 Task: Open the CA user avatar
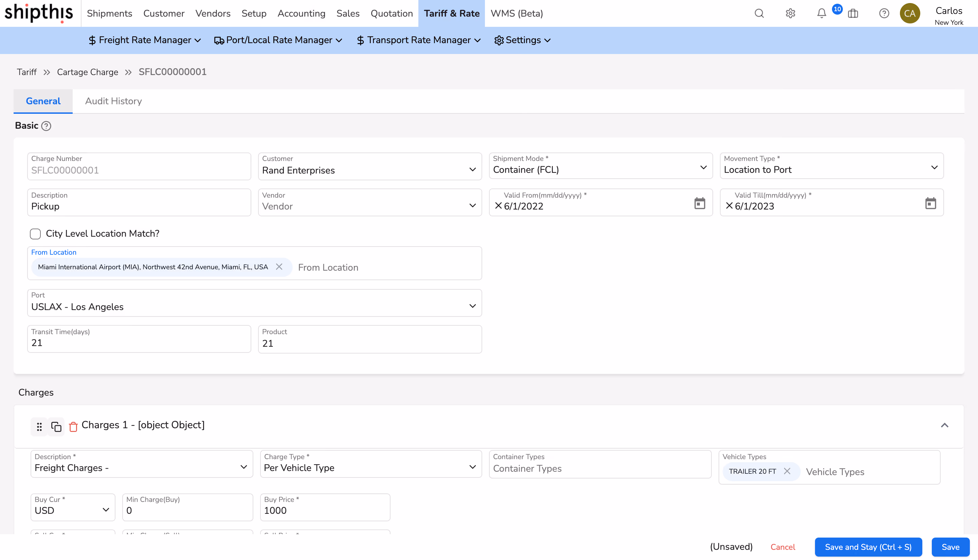click(x=910, y=14)
